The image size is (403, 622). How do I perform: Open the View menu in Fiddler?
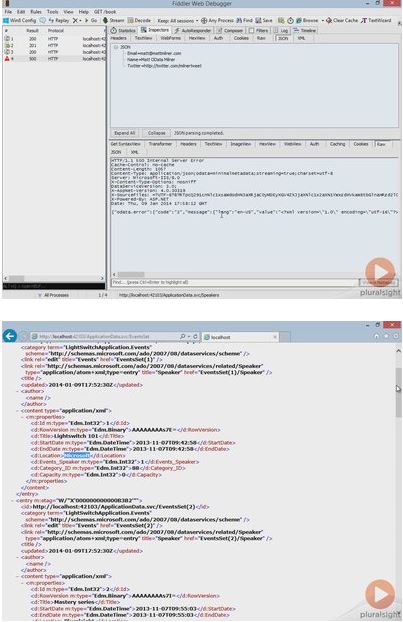pos(69,12)
